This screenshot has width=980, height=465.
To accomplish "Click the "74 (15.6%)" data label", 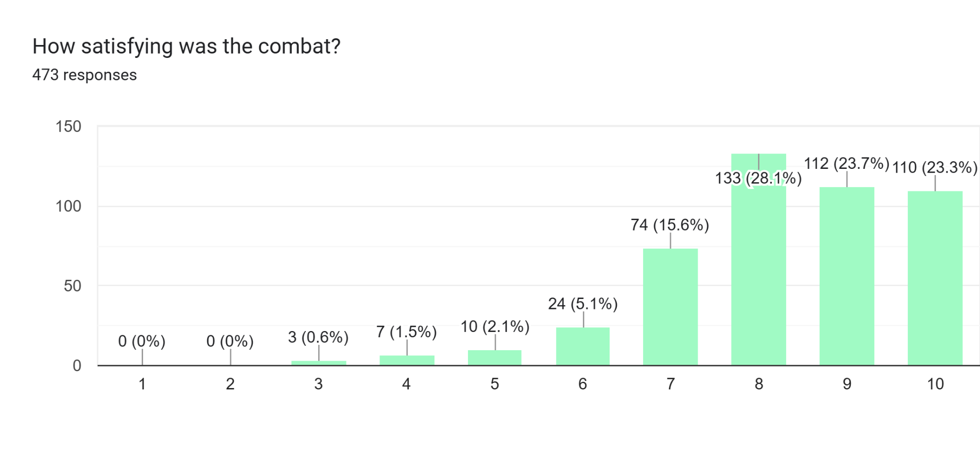I will coord(670,225).
